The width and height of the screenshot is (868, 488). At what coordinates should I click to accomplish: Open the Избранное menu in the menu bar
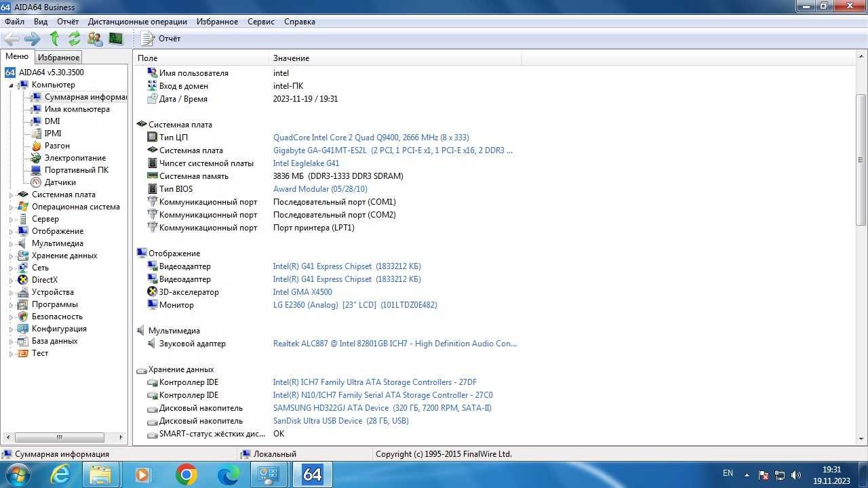click(x=217, y=22)
